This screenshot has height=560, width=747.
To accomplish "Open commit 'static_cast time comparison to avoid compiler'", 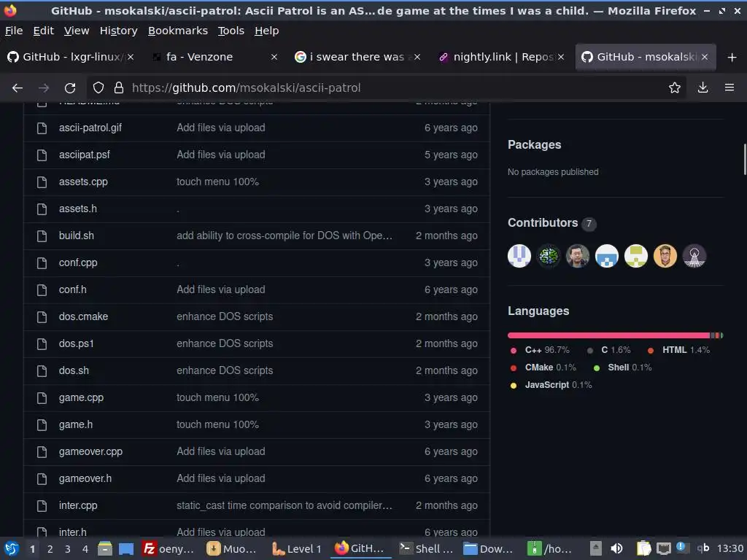I will click(285, 506).
